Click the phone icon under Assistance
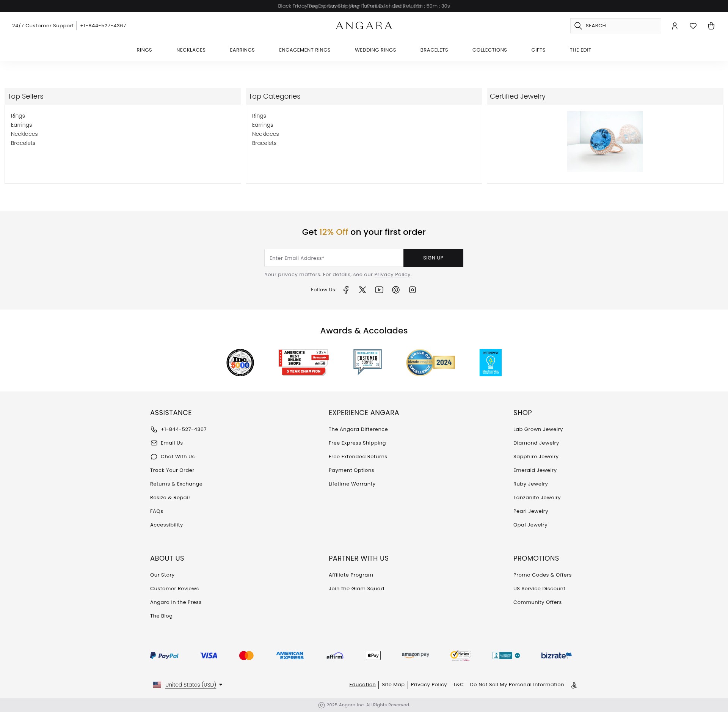This screenshot has height=712, width=728. tap(154, 429)
